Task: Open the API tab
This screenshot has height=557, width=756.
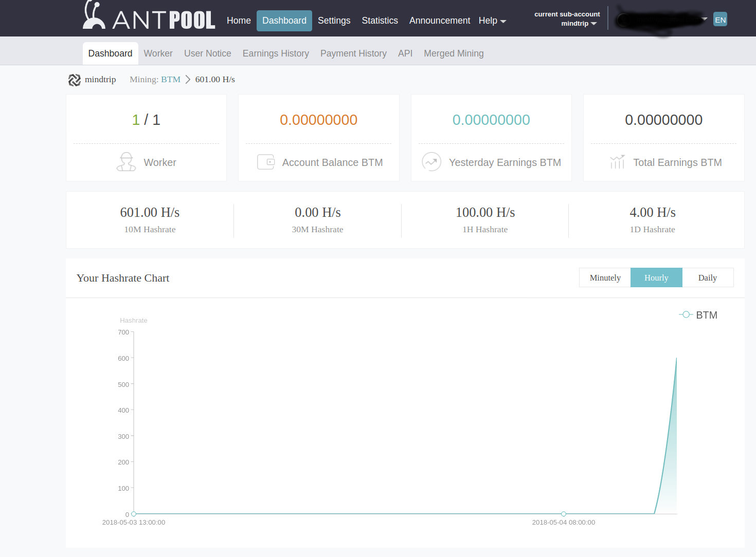Action: pyautogui.click(x=405, y=53)
